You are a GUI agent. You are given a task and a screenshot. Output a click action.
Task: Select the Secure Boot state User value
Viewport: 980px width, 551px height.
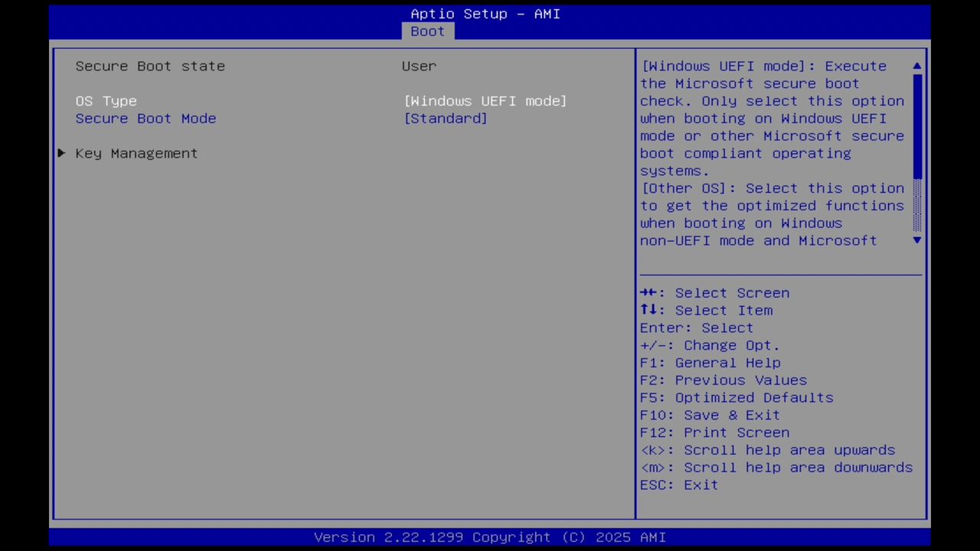tap(419, 67)
